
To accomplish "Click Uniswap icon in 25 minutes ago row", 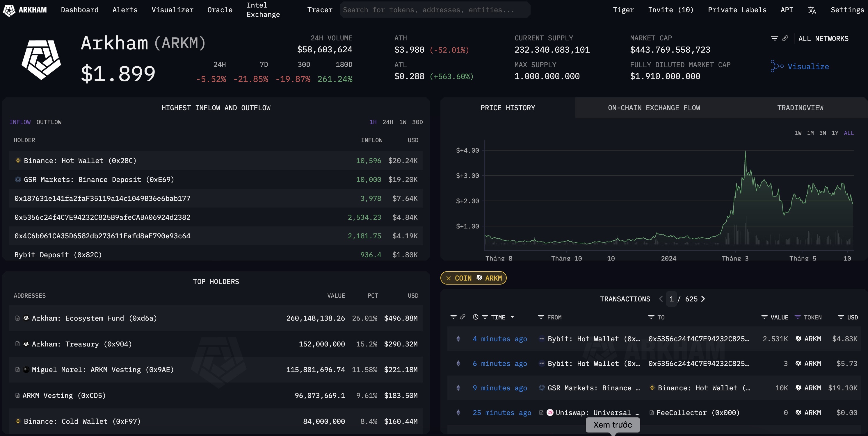I will [550, 412].
